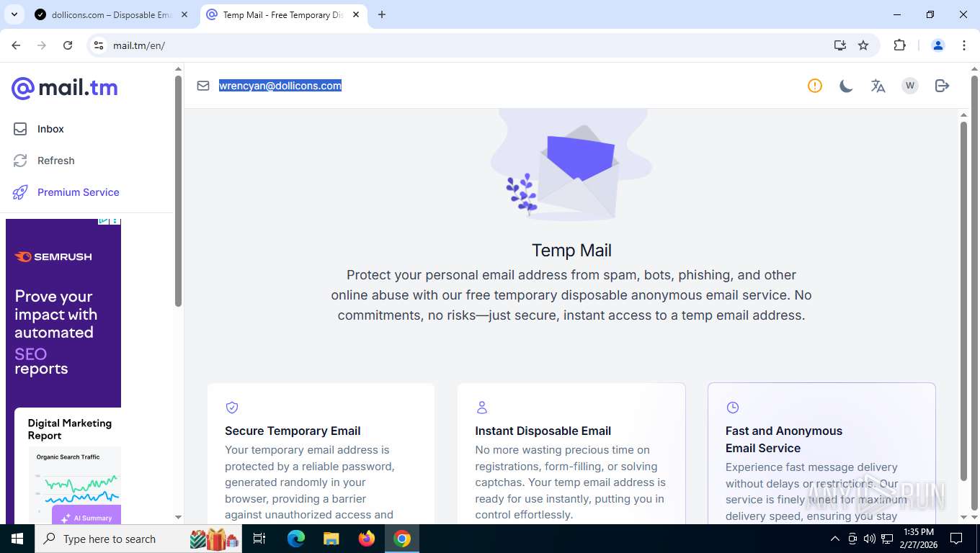This screenshot has height=553, width=980.
Task: Open the Premium Service link
Action: [78, 192]
